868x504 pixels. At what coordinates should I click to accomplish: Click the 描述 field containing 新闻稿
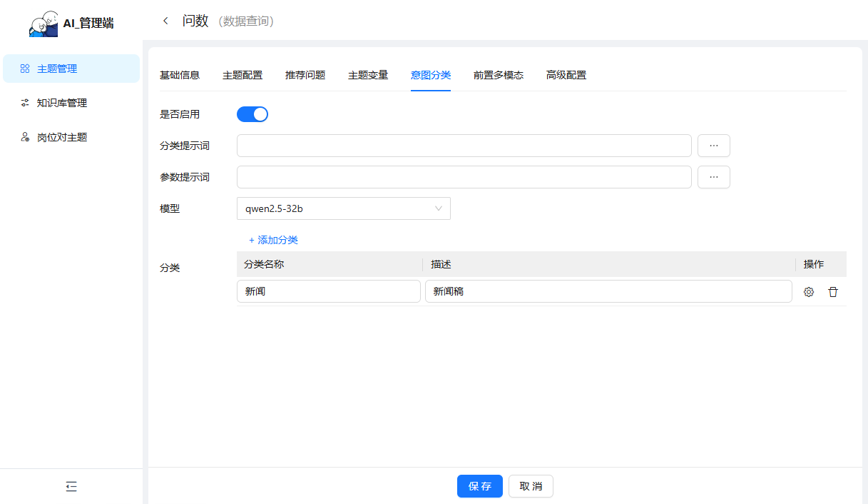pos(608,291)
